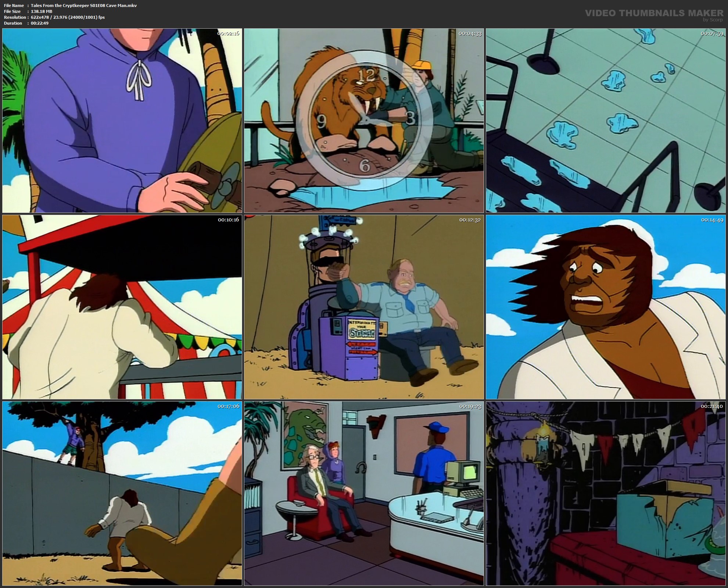The width and height of the screenshot is (728, 588).
Task: Click the Resolution label
Action: pyautogui.click(x=15, y=17)
